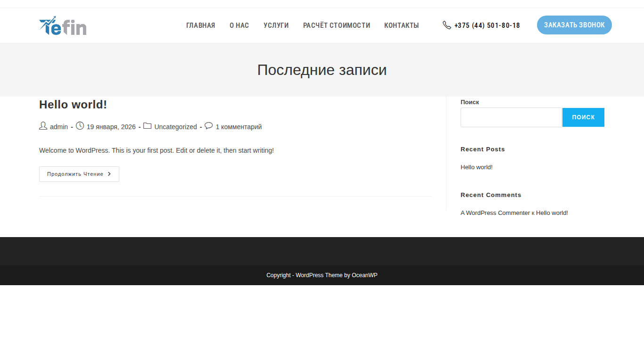Open the Расчёт стоимости menu item
Viewport: 644px width, 362px height.
click(x=337, y=25)
